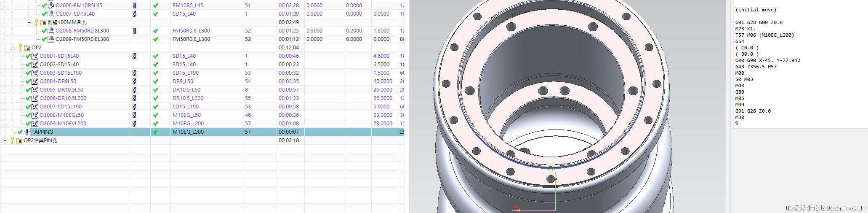Click toolpath icon in O2008-FM50R0.8L300 row

(134, 31)
